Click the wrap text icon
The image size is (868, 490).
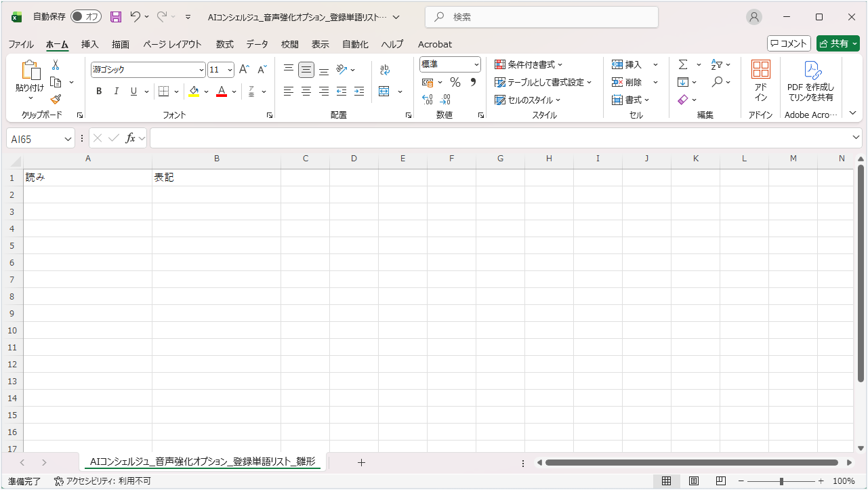pos(385,69)
